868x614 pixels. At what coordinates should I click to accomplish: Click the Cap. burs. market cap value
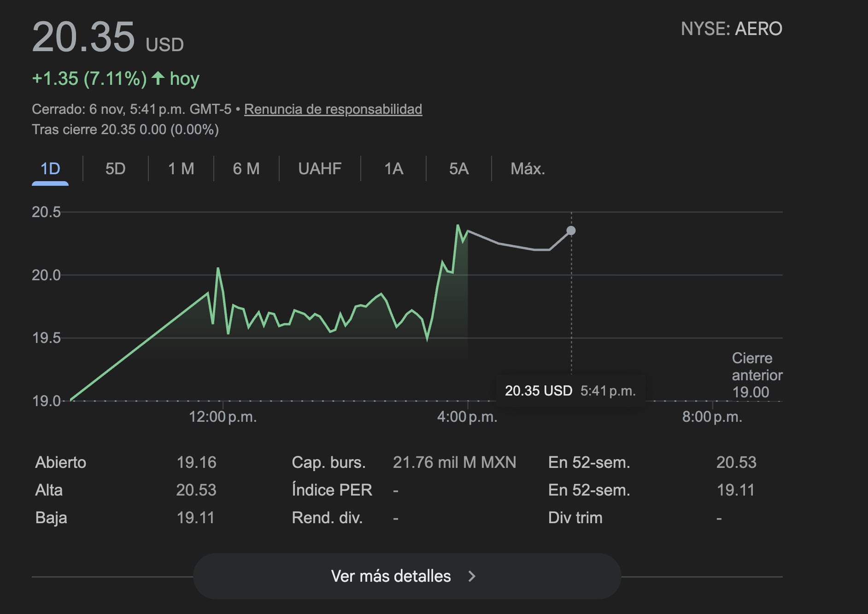click(x=454, y=462)
